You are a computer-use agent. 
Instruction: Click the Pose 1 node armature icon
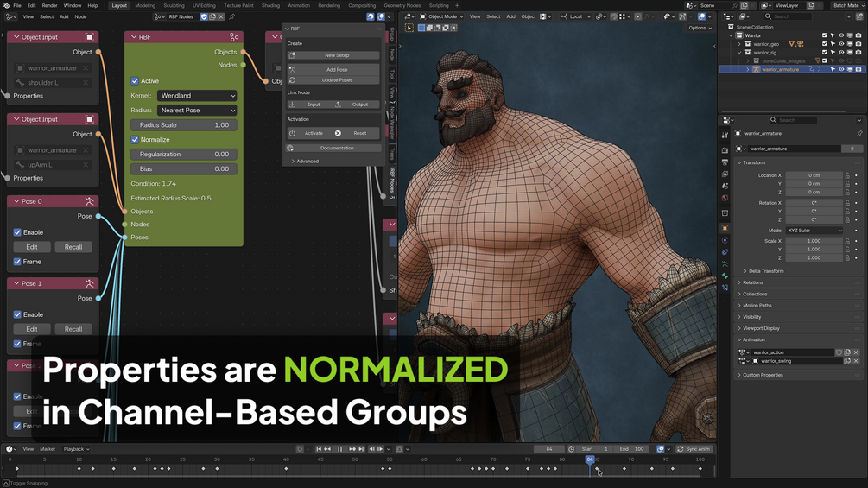tap(89, 283)
